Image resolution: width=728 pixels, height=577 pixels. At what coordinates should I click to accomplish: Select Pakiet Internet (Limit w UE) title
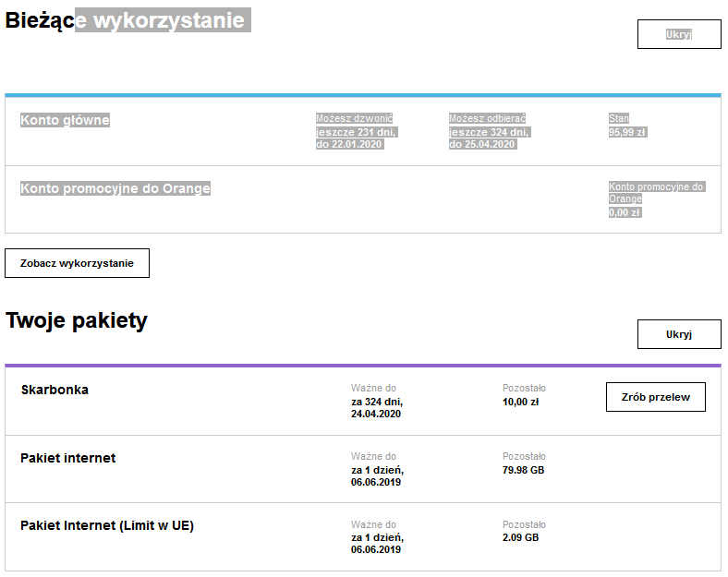click(x=107, y=525)
